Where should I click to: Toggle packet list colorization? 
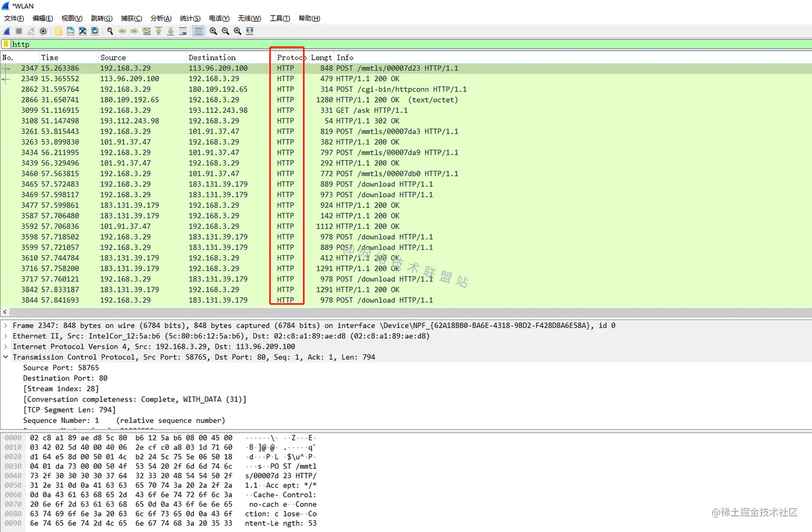click(198, 31)
